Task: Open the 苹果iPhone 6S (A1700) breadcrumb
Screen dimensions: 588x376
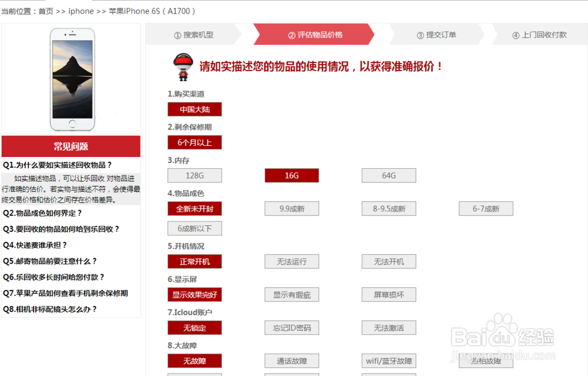Action: click(152, 11)
